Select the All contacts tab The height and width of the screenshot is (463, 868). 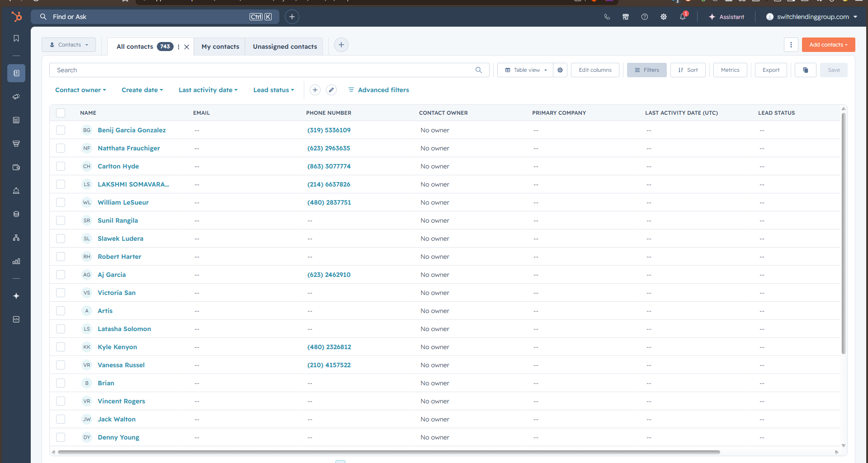coord(135,47)
